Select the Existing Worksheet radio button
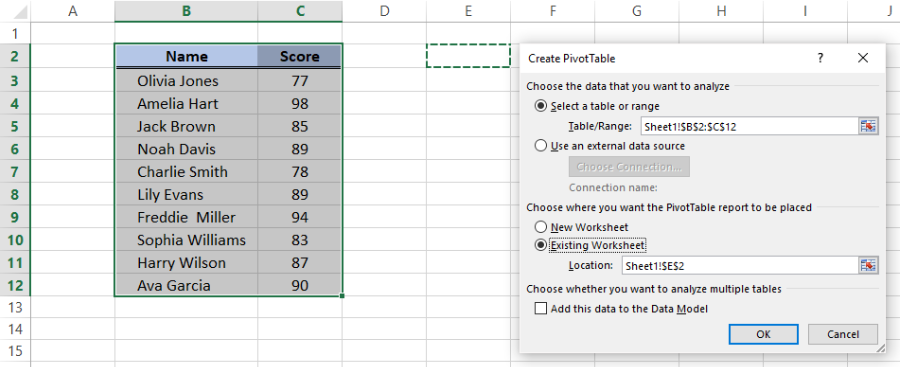 click(x=540, y=245)
